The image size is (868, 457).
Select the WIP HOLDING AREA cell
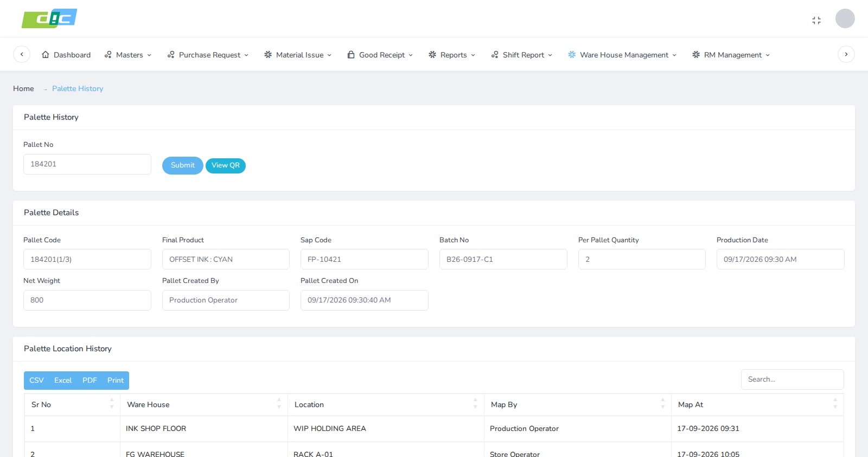[x=386, y=429]
